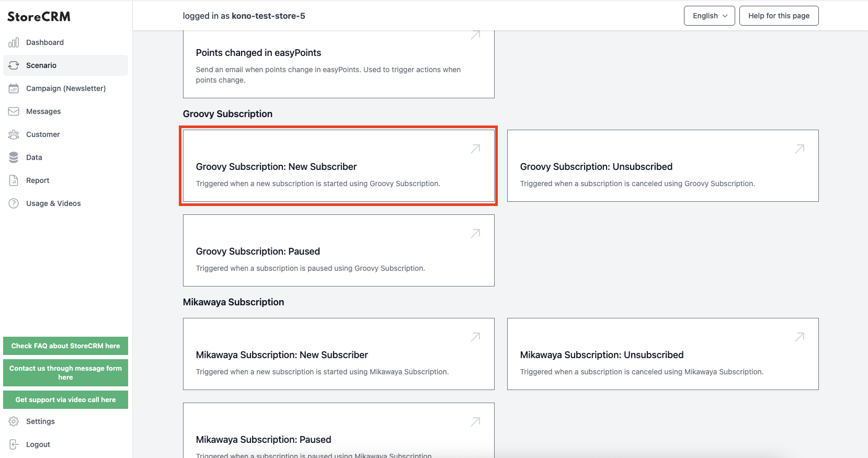Click Check FAQ about StoreCRM here button

65,346
